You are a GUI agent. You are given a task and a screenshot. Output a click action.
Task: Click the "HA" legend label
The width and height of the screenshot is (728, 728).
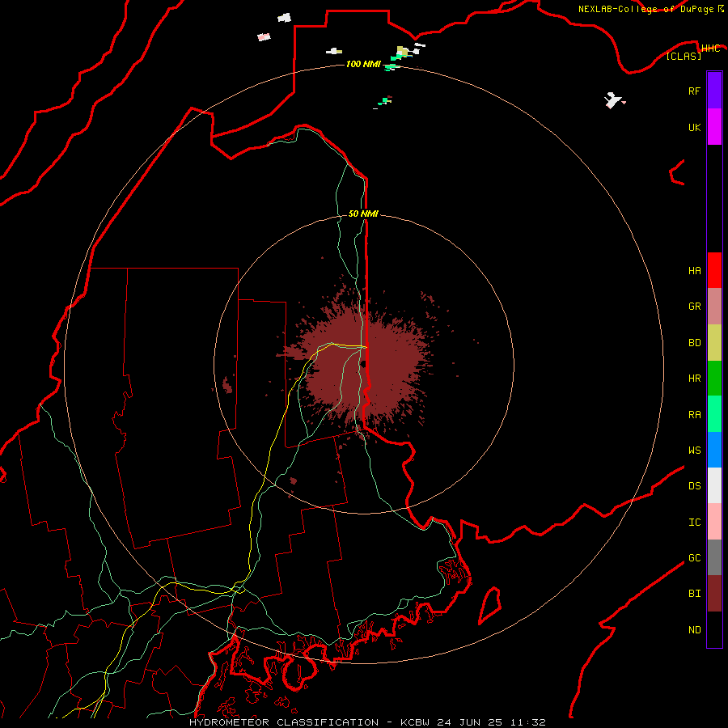[x=694, y=271]
